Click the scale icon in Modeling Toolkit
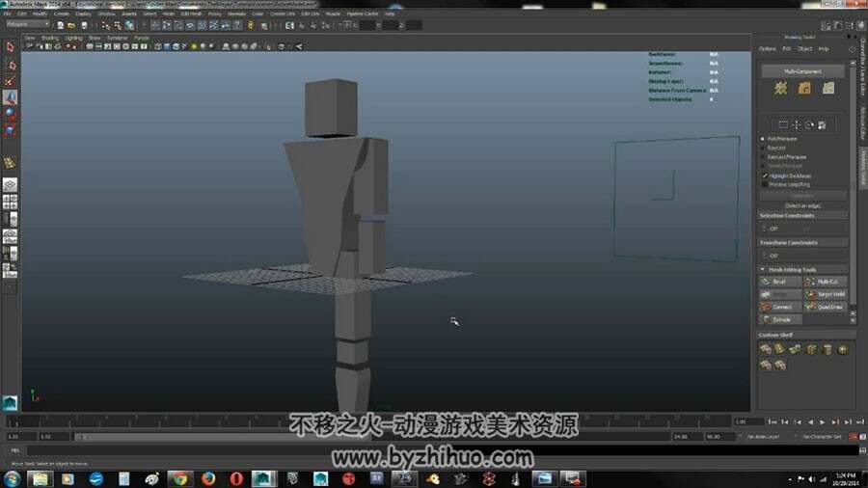Screen dimensions: 868x488 (822, 125)
